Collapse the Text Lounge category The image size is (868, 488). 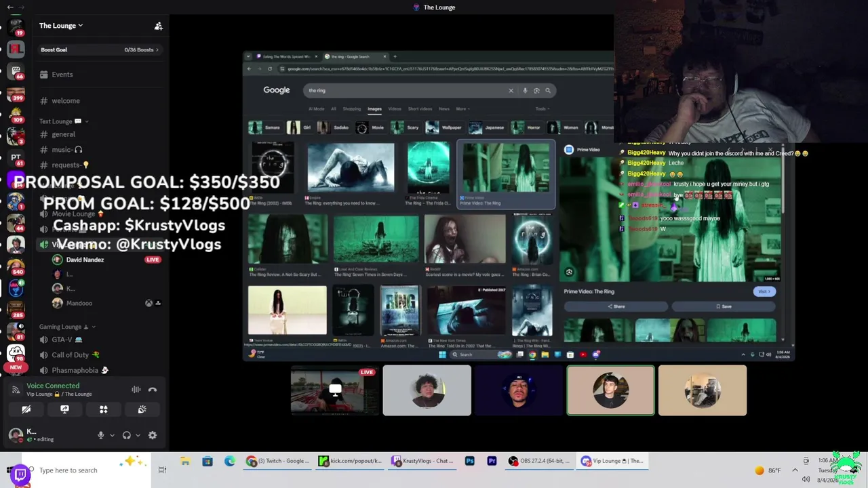click(x=64, y=121)
